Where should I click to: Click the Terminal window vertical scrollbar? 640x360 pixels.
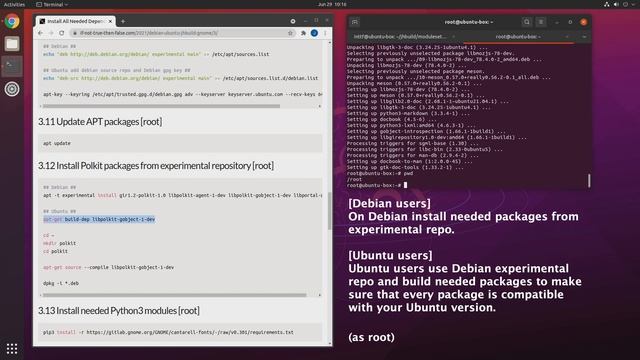point(589,181)
